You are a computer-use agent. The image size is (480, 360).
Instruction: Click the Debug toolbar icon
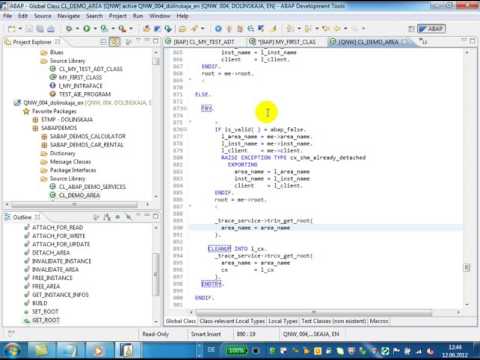pos(69,29)
